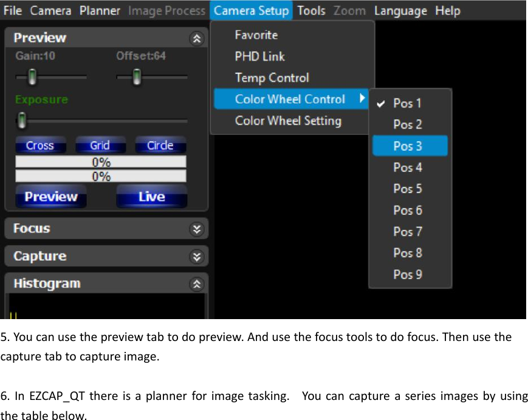Screen dimensions: 528x420
Task: Open the Camera Setup menu
Action: (251, 10)
